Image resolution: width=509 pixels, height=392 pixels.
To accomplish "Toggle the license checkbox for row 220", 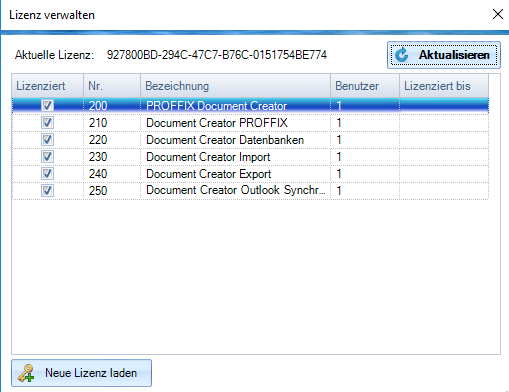I will click(47, 140).
